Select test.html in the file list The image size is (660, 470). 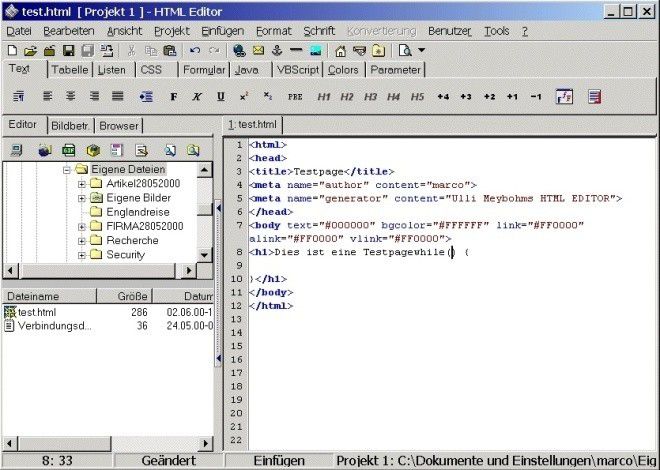pos(37,312)
